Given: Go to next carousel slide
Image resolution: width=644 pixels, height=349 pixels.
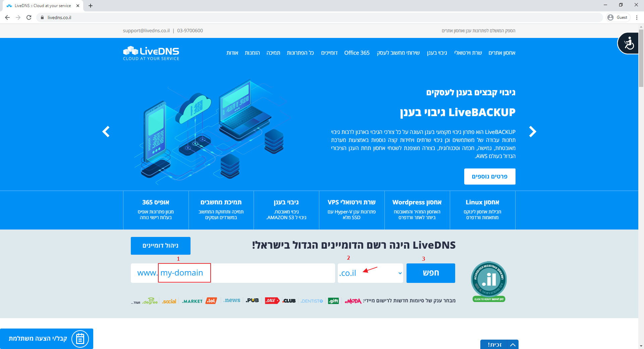Looking at the screenshot, I should [x=532, y=132].
